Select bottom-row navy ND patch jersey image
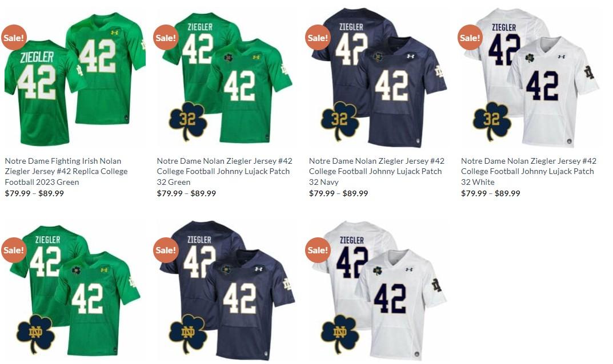 (227, 290)
